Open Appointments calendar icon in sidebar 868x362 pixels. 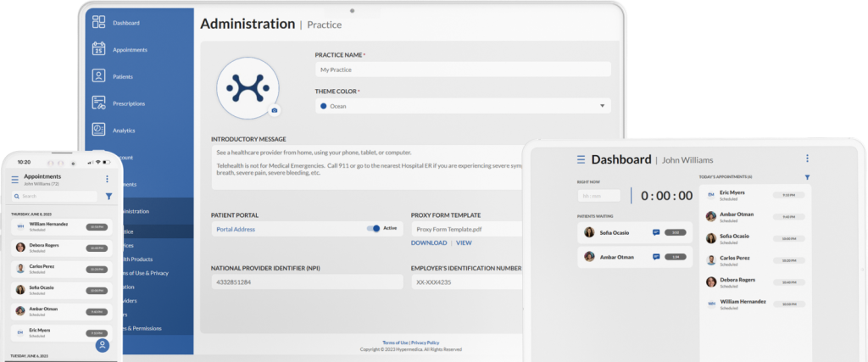tap(98, 49)
